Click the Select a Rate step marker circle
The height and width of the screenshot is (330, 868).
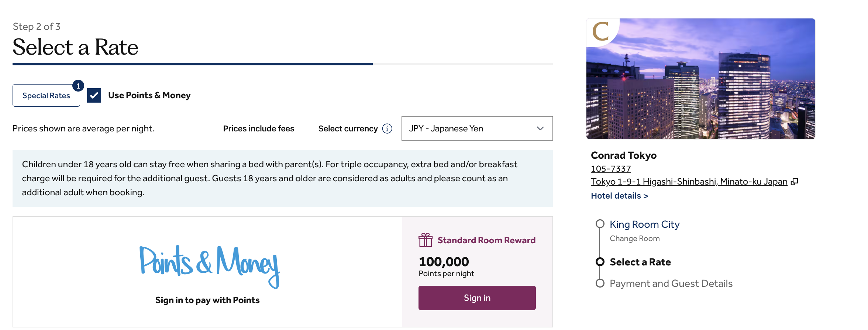click(600, 262)
